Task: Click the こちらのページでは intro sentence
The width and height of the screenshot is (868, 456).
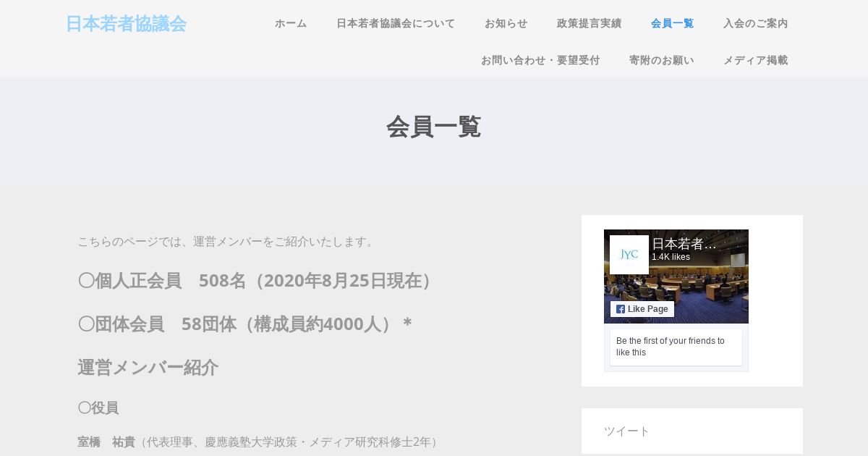Action: (x=227, y=242)
